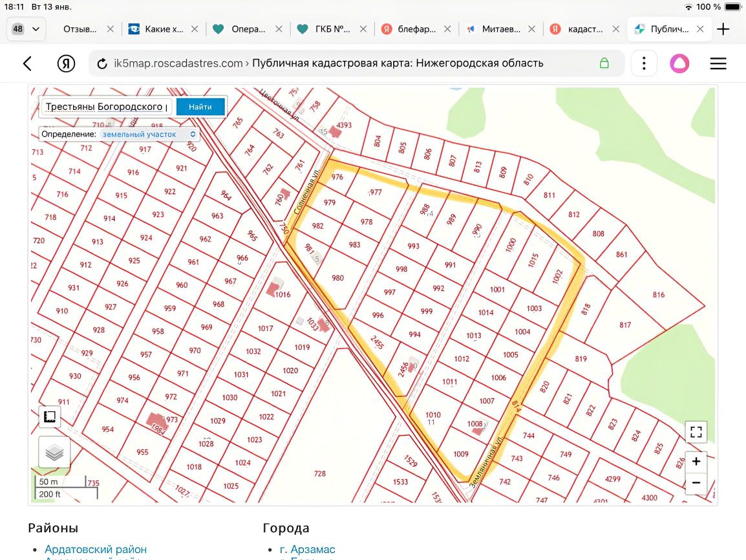The height and width of the screenshot is (560, 746).
Task: Select the active Публич... tab
Action: pos(670,29)
